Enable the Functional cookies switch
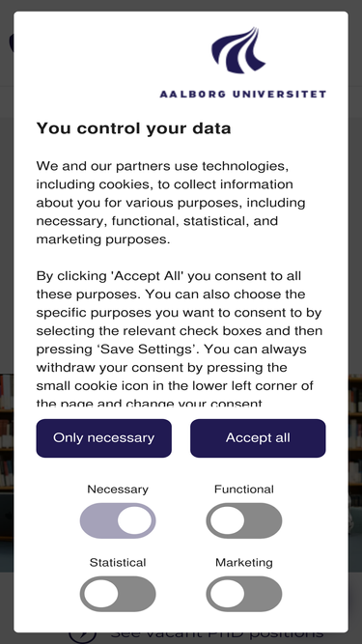This screenshot has width=362, height=644. (244, 520)
